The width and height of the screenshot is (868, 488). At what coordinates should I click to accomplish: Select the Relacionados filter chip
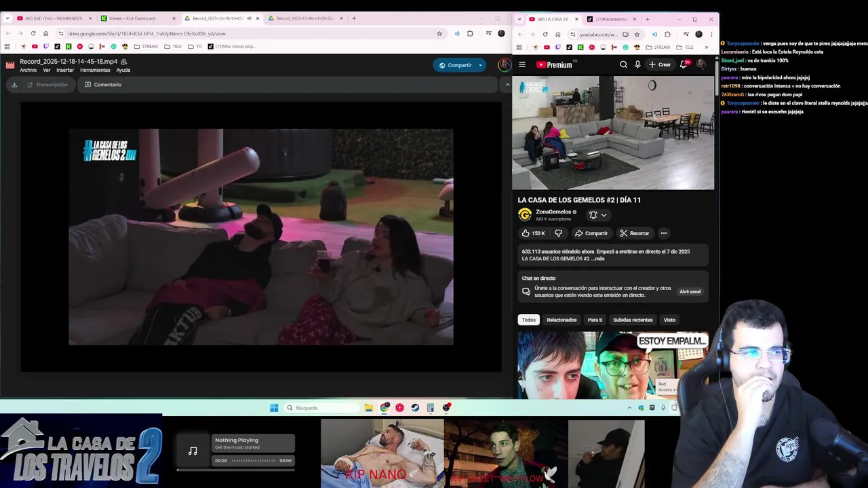561,320
